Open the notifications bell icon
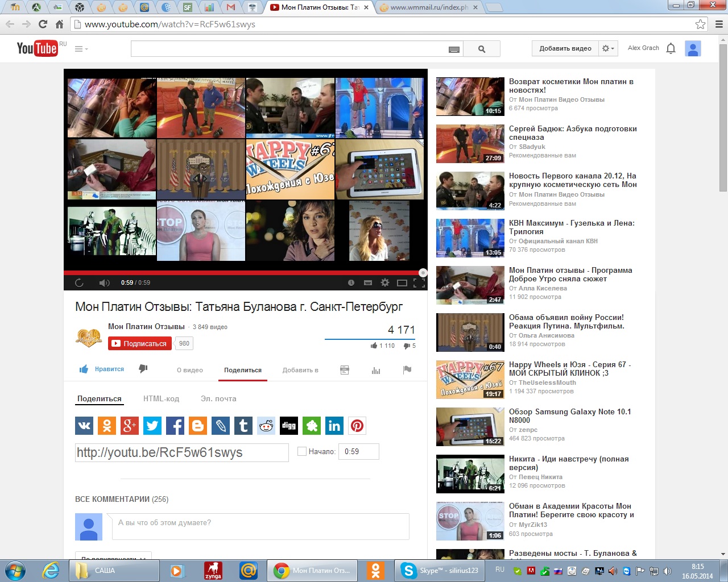Image resolution: width=728 pixels, height=582 pixels. pyautogui.click(x=671, y=48)
